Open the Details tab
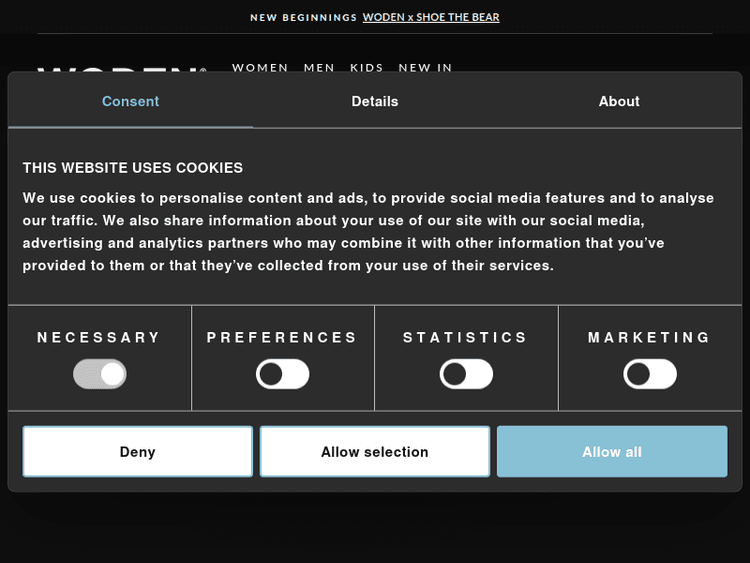The height and width of the screenshot is (563, 750). click(375, 101)
